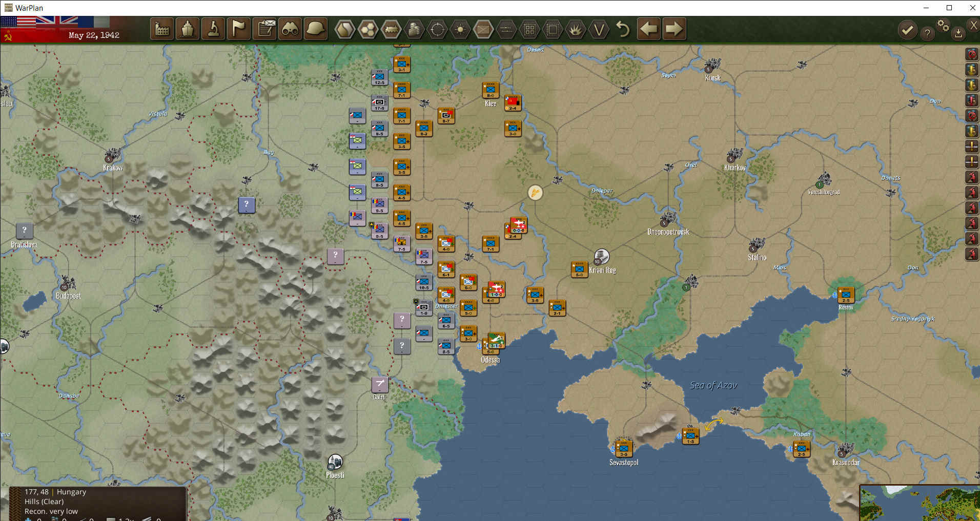This screenshot has height=521, width=980.
Task: Click the Stalino city label
Action: [757, 257]
